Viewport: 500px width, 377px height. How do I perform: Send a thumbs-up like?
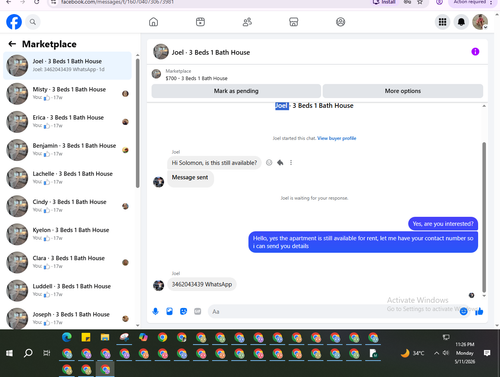(479, 311)
